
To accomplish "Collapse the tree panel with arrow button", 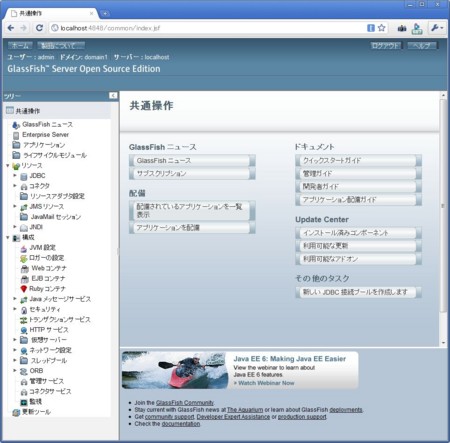I will [x=113, y=96].
